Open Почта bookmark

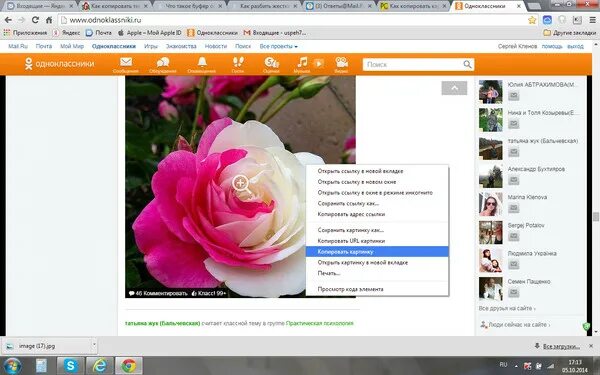[99, 33]
